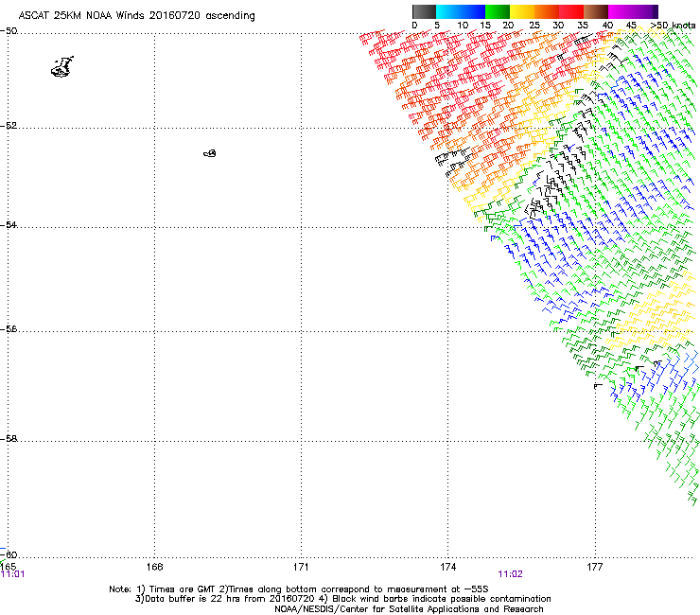This screenshot has width=700, height=615.
Task: Click the '>50 knots' legend label
Action: 673,26
